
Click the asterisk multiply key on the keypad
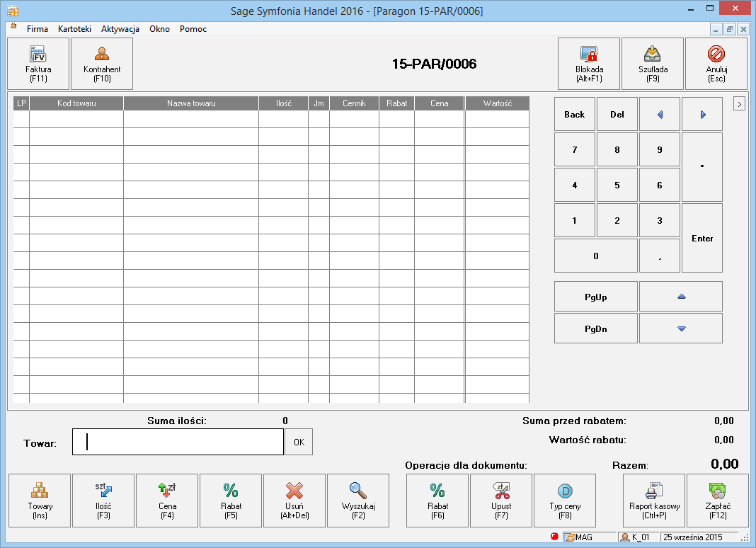click(x=702, y=167)
